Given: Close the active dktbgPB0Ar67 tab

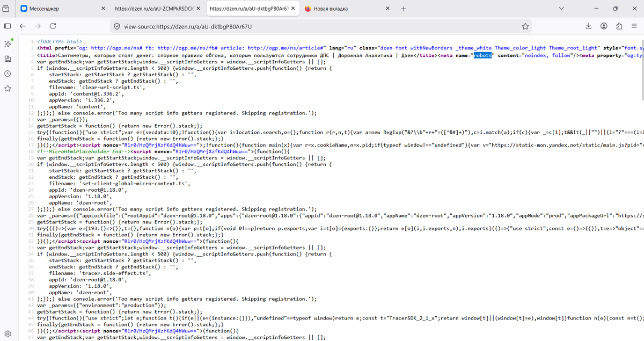Looking at the screenshot, I should 293,9.
